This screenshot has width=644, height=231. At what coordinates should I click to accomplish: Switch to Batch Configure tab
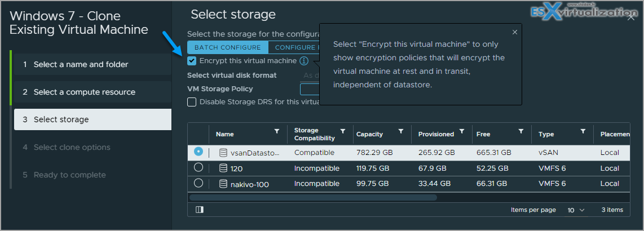(228, 47)
